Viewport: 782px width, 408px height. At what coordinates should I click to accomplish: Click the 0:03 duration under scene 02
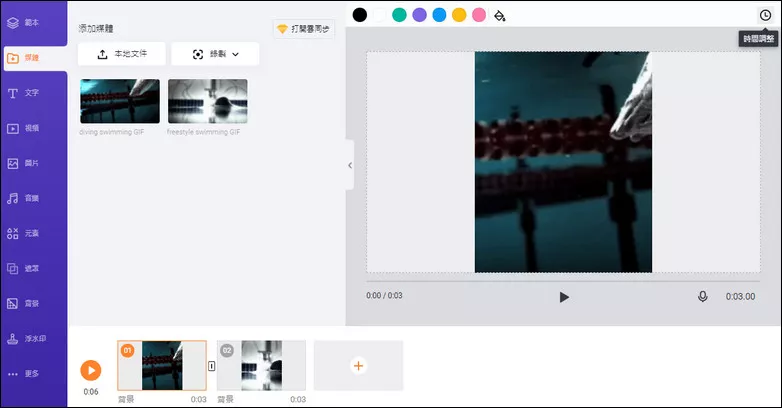point(298,399)
